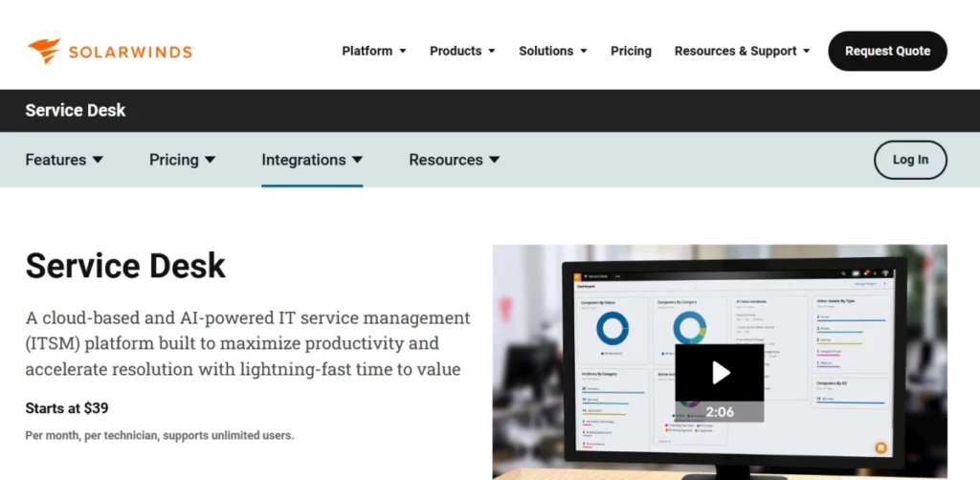Open the orange chat widget icon
Viewport: 980px width, 480px height.
click(x=880, y=447)
